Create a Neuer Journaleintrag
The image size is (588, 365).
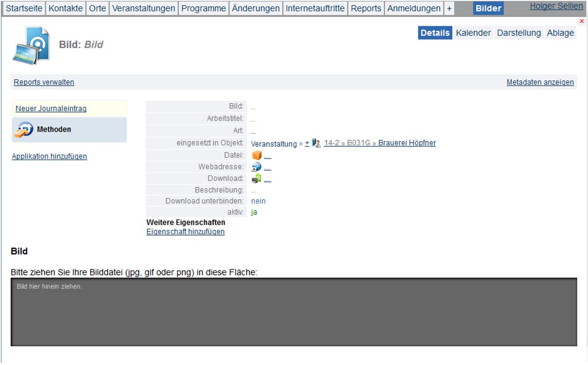point(51,109)
